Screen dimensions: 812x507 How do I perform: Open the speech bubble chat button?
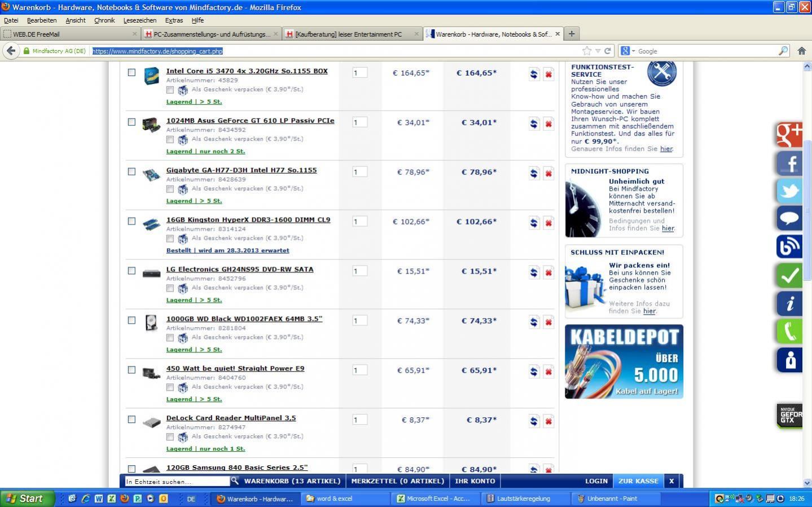tap(789, 218)
